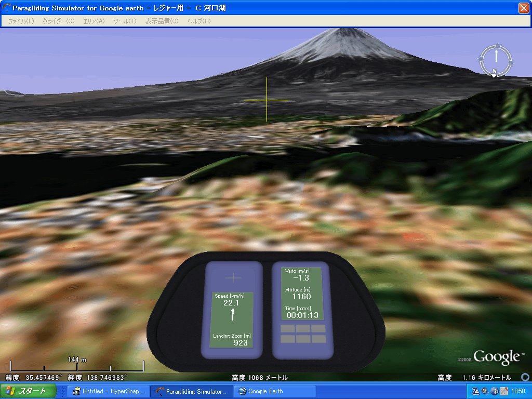This screenshot has width=532, height=399.
Task: Click the 高度 1068 メートル elevation readout
Action: 260,377
